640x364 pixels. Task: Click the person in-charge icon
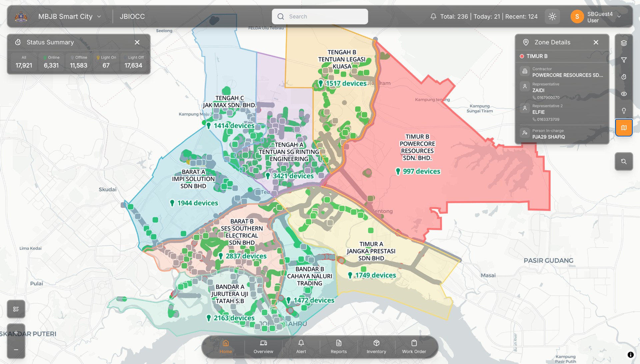click(x=525, y=133)
